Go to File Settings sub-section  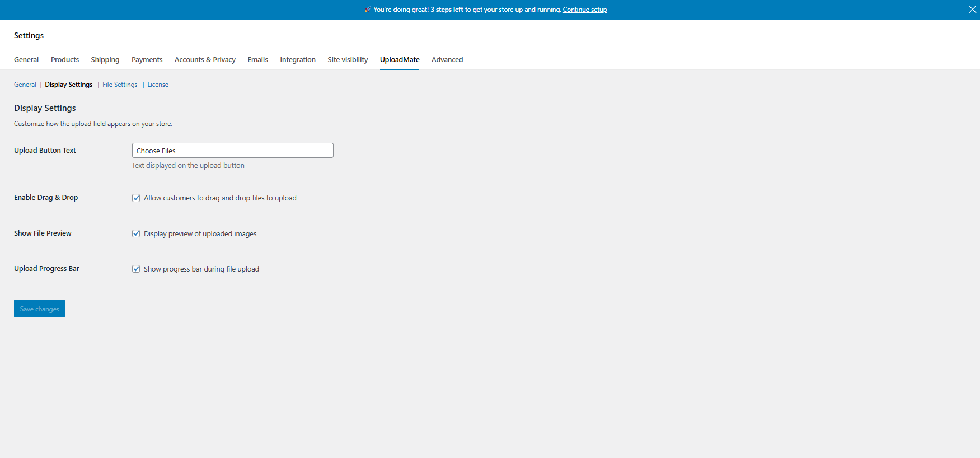[120, 85]
